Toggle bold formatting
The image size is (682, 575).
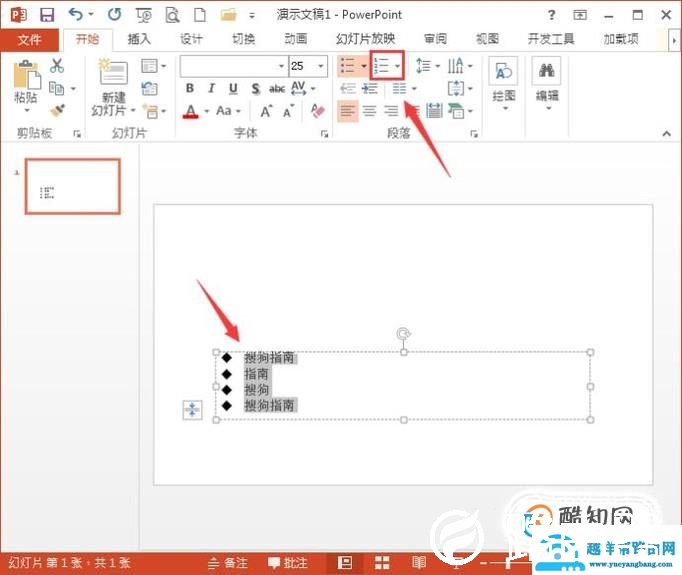coord(190,88)
